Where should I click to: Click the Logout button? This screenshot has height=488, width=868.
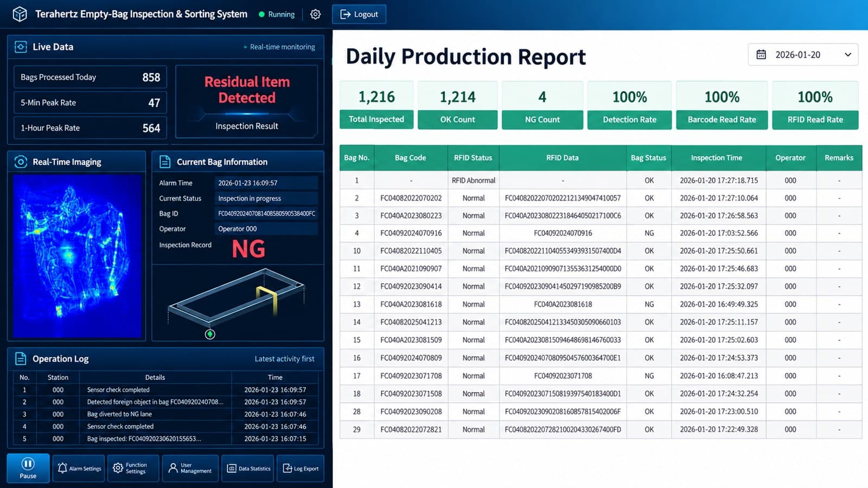pos(359,14)
